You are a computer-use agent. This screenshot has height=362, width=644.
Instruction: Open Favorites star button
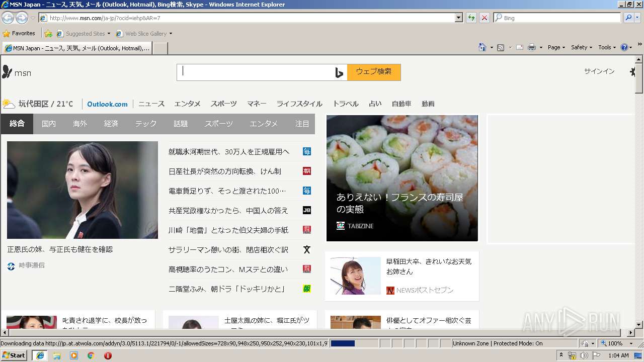click(x=19, y=34)
